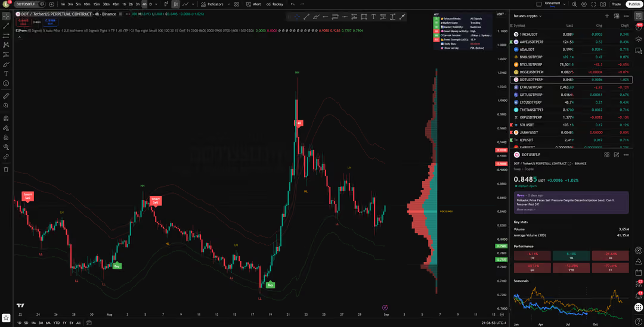Open the Unnamed layout dropdown
644x327 pixels.
(x=564, y=4)
